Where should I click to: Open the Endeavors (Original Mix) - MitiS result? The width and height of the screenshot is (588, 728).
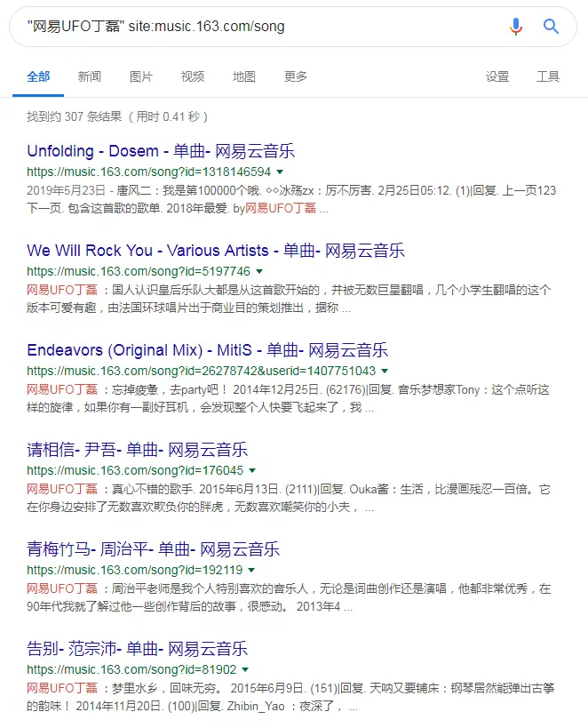[208, 350]
